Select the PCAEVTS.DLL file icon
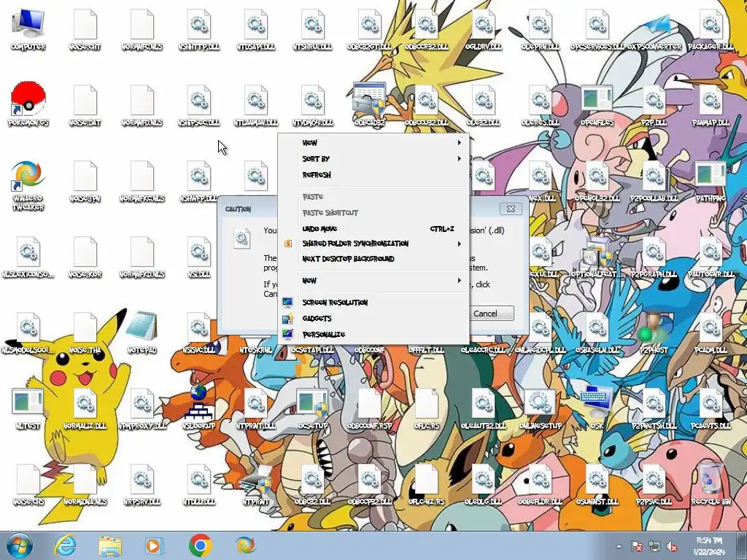This screenshot has height=560, width=747. pyautogui.click(x=711, y=408)
